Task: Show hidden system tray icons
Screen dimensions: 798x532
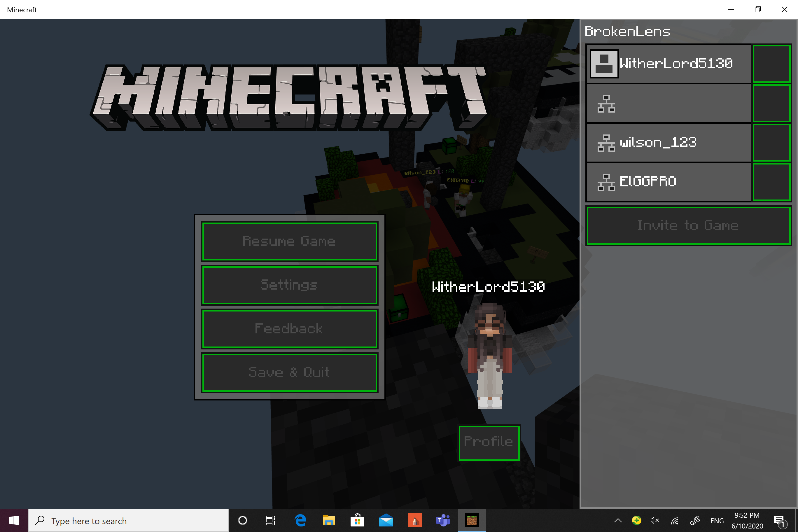Action: coord(618,520)
